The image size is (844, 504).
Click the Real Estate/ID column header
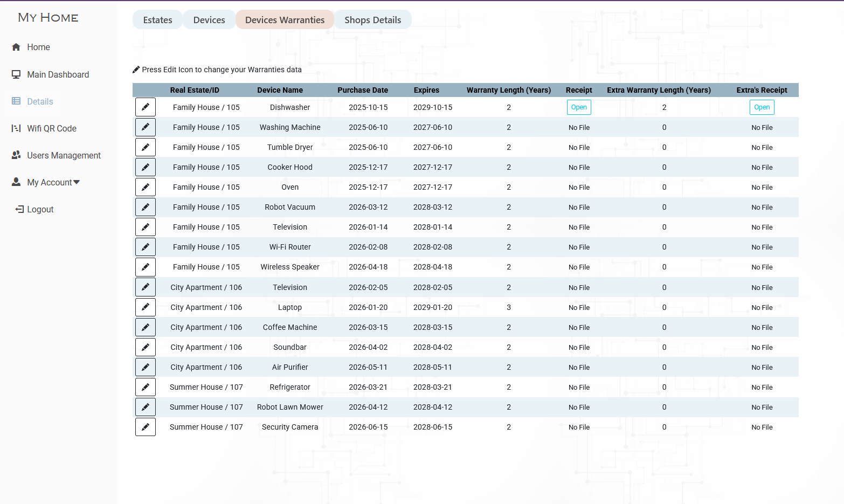point(195,90)
